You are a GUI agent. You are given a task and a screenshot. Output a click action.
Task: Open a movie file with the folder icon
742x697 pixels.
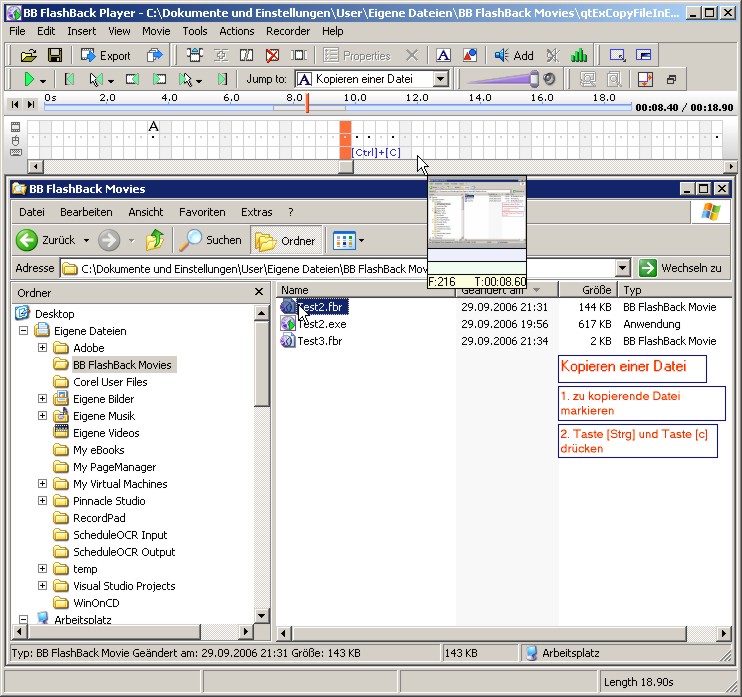[x=29, y=55]
